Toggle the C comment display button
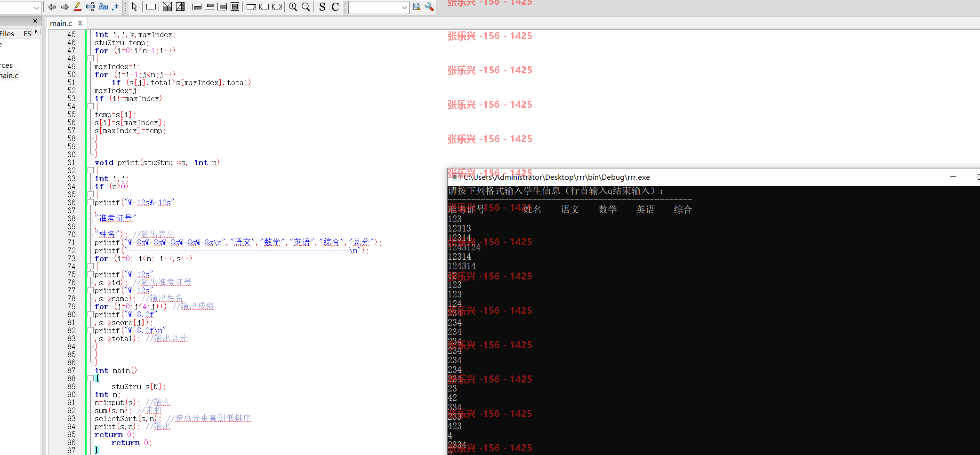 335,7
